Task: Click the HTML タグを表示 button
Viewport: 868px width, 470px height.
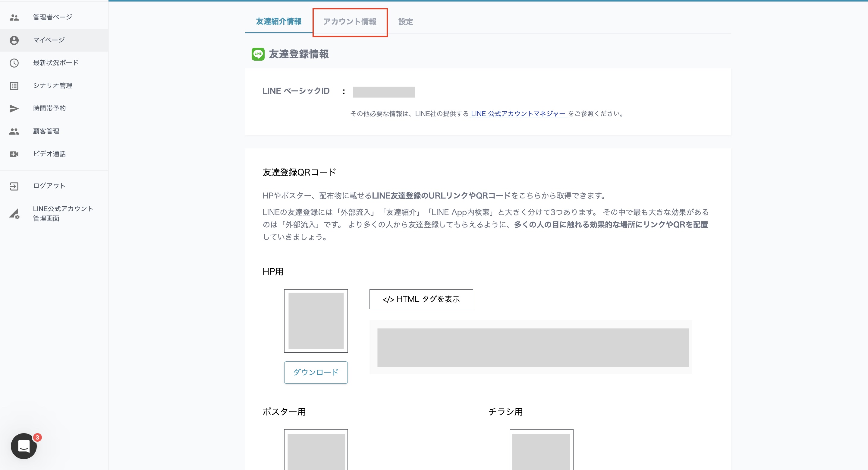Action: [x=421, y=299]
